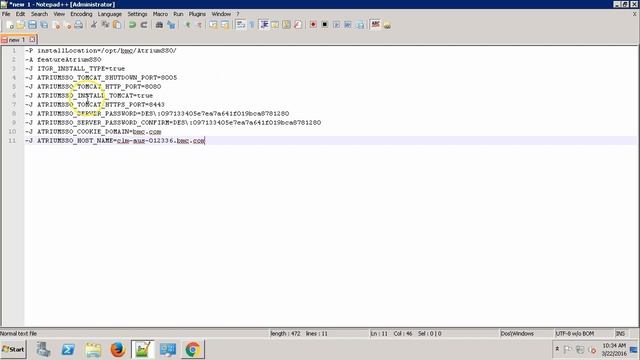Click the last toolbar icon after the spell-check

coord(387,25)
